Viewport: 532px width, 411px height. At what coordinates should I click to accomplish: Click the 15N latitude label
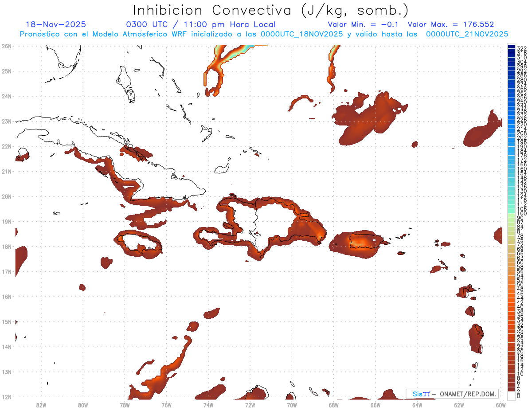click(7, 321)
